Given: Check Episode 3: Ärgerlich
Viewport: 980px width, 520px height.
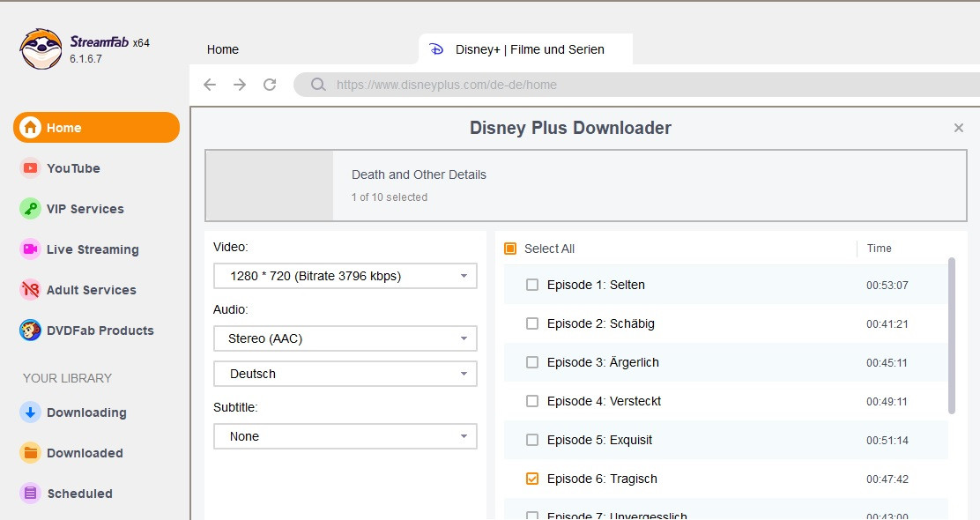Looking at the screenshot, I should pos(532,362).
